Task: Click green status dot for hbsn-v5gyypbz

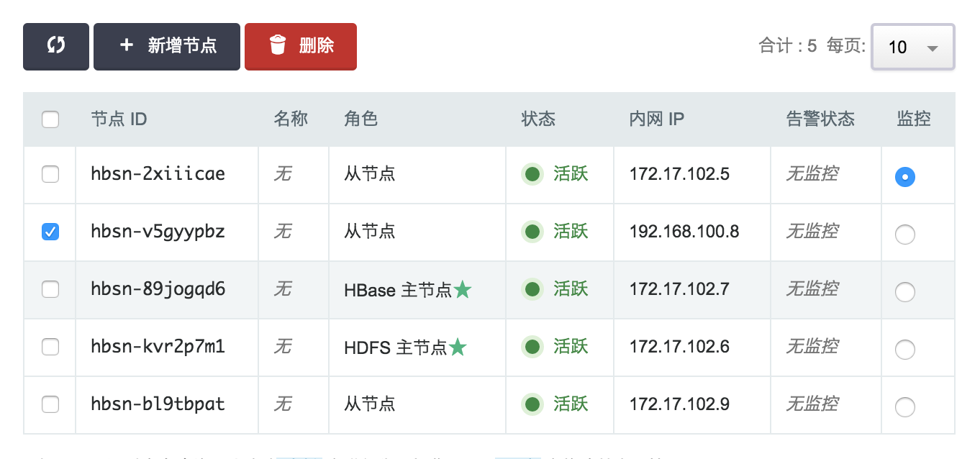Action: pyautogui.click(x=532, y=232)
